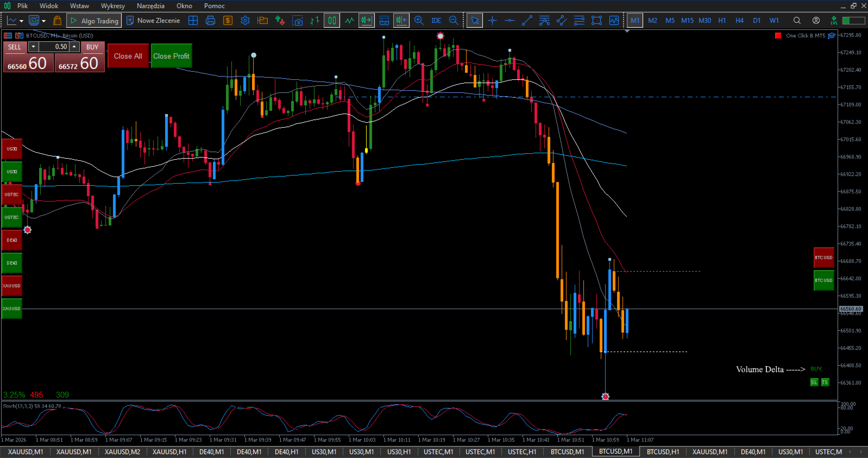Click the print chart icon
The width and height of the screenshot is (868, 458).
point(210,21)
